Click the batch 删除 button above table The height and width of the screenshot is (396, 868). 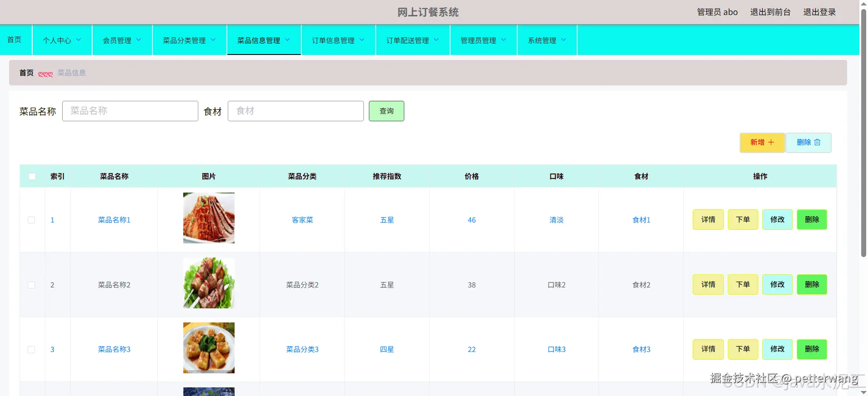tap(809, 142)
